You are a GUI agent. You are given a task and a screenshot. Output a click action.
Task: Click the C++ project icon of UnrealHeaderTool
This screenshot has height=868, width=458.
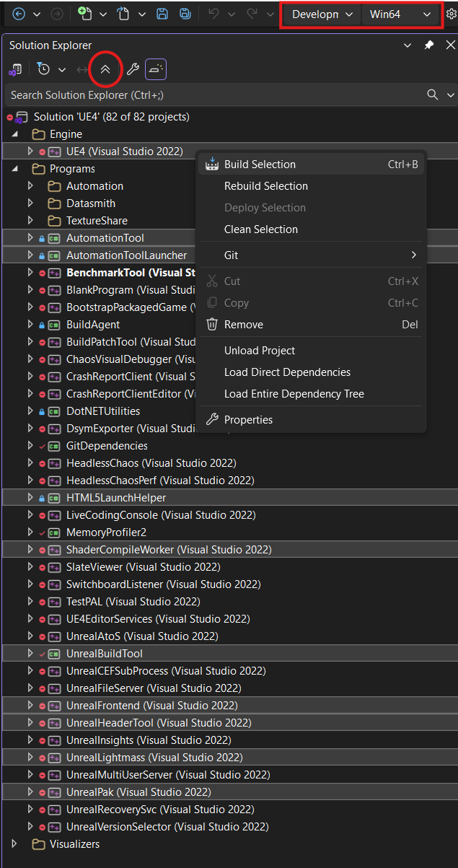click(x=54, y=723)
